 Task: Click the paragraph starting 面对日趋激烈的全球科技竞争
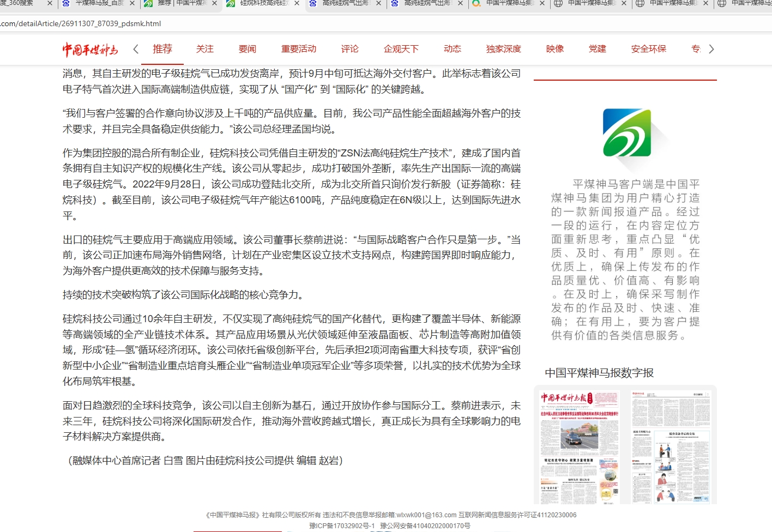(292, 421)
